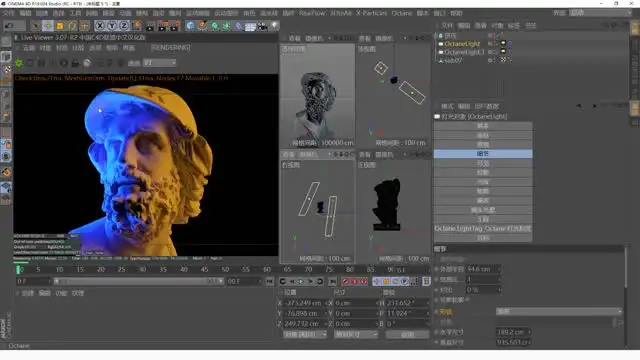
Task: Toggle Z axis lock
Action: click(x=124, y=26)
